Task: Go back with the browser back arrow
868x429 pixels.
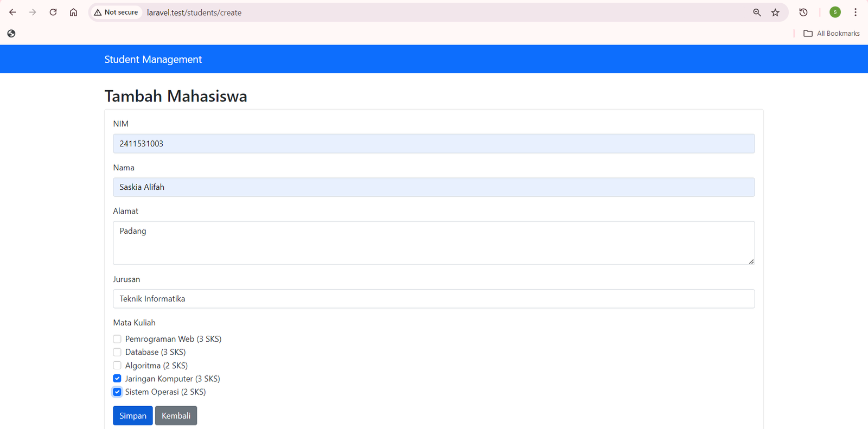Action: pyautogui.click(x=12, y=12)
